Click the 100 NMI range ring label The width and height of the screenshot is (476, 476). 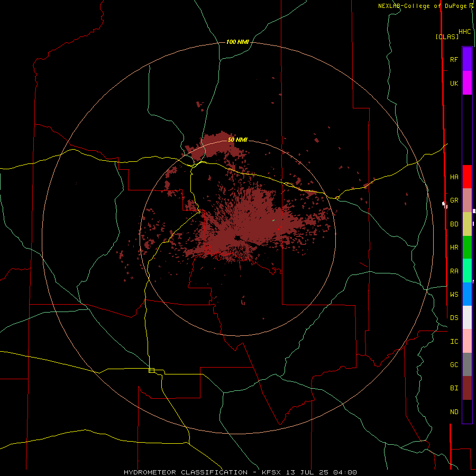(x=237, y=42)
